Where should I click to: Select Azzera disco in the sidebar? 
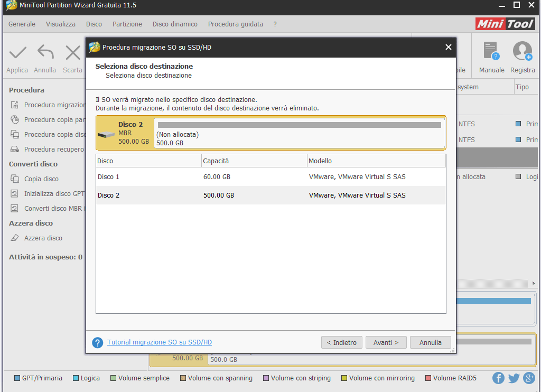43,238
